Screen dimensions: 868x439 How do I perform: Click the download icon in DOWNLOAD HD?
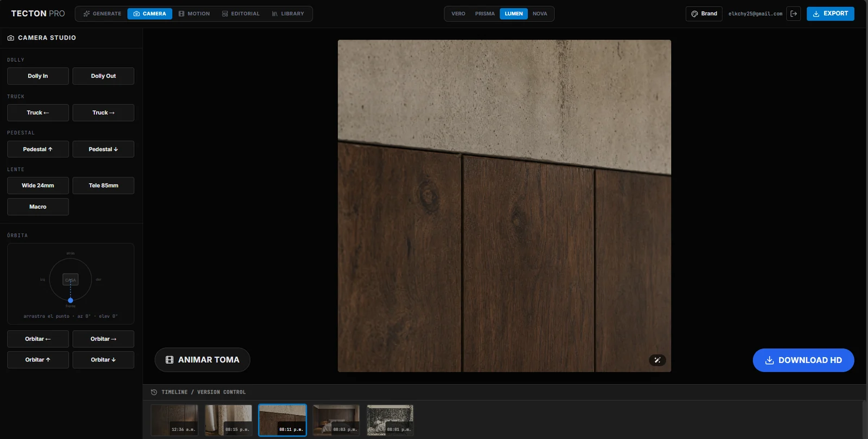(x=769, y=360)
